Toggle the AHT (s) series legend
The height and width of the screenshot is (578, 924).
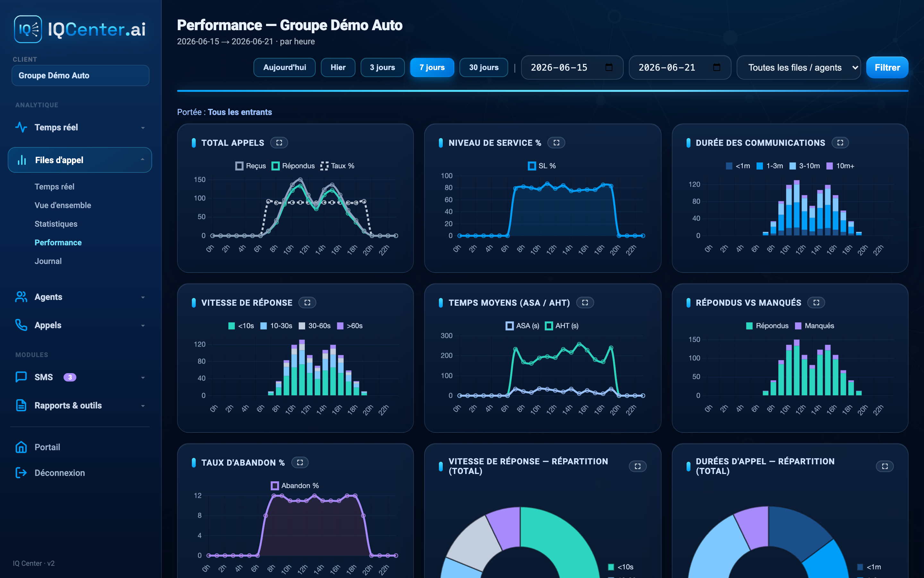(x=562, y=326)
